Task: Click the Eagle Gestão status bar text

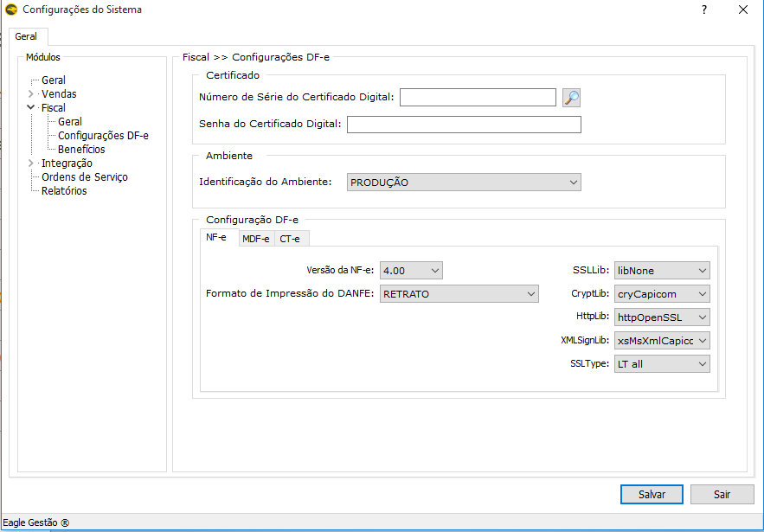Action: [36, 522]
